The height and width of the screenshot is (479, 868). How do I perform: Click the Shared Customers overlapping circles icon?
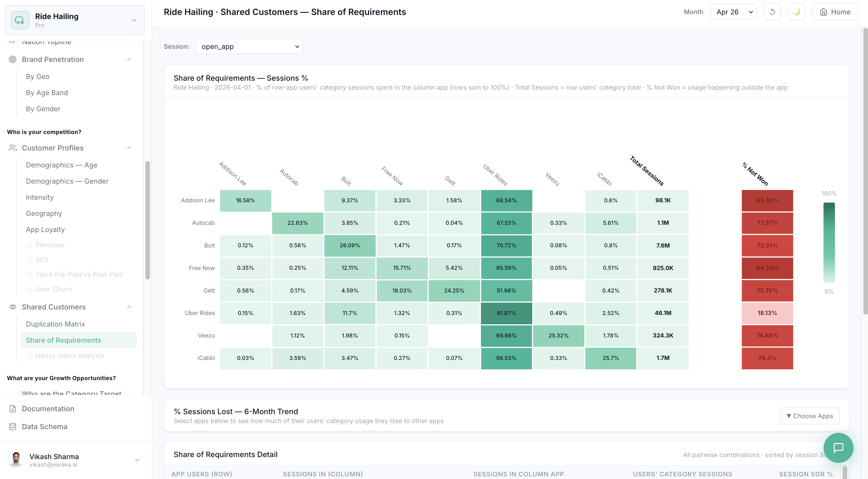tap(13, 307)
